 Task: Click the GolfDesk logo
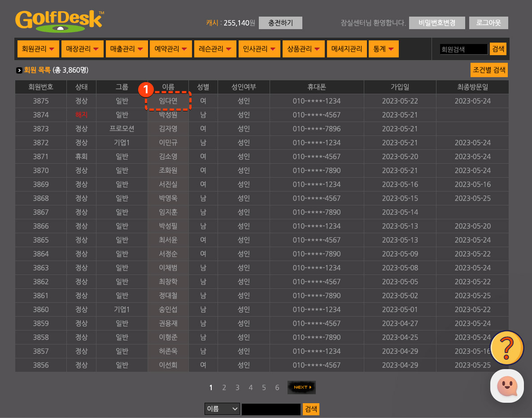coord(59,21)
